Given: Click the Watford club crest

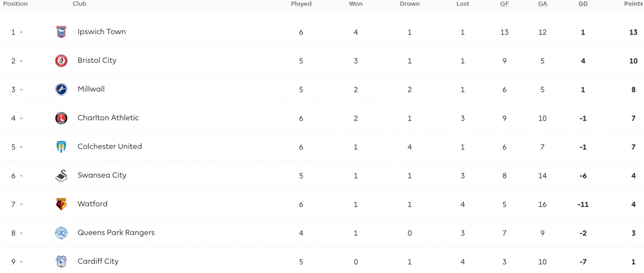Looking at the screenshot, I should 61,204.
